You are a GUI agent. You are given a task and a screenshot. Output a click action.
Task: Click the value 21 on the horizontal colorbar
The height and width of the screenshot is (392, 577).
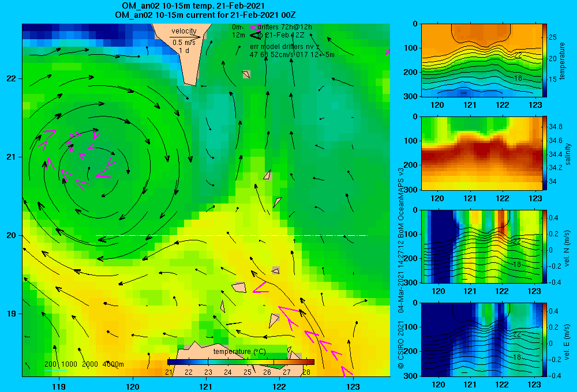pos(169,372)
